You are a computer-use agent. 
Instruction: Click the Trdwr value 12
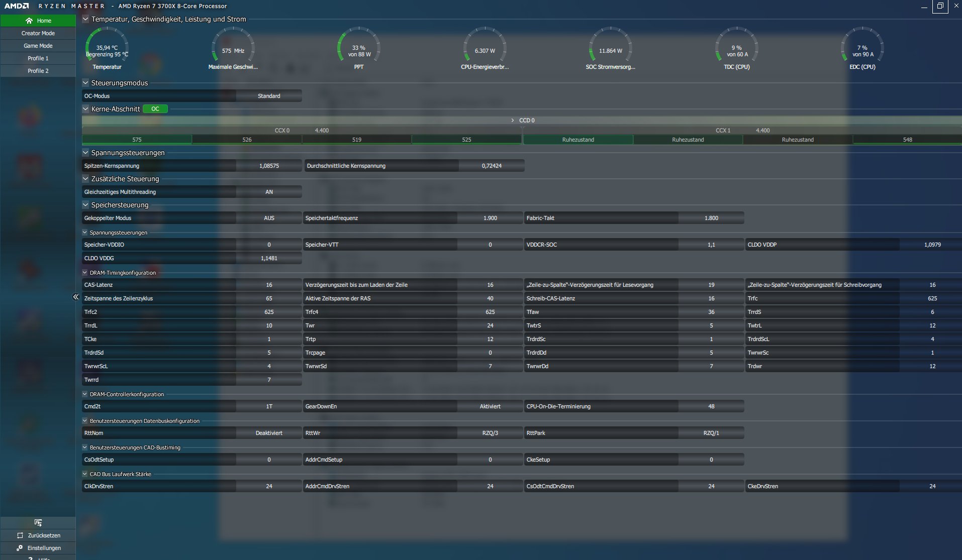(x=931, y=366)
